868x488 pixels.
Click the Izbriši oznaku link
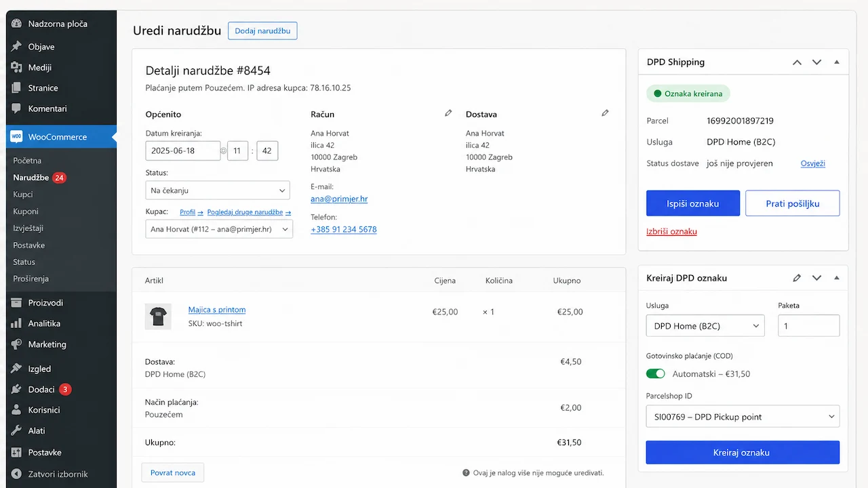[671, 232]
